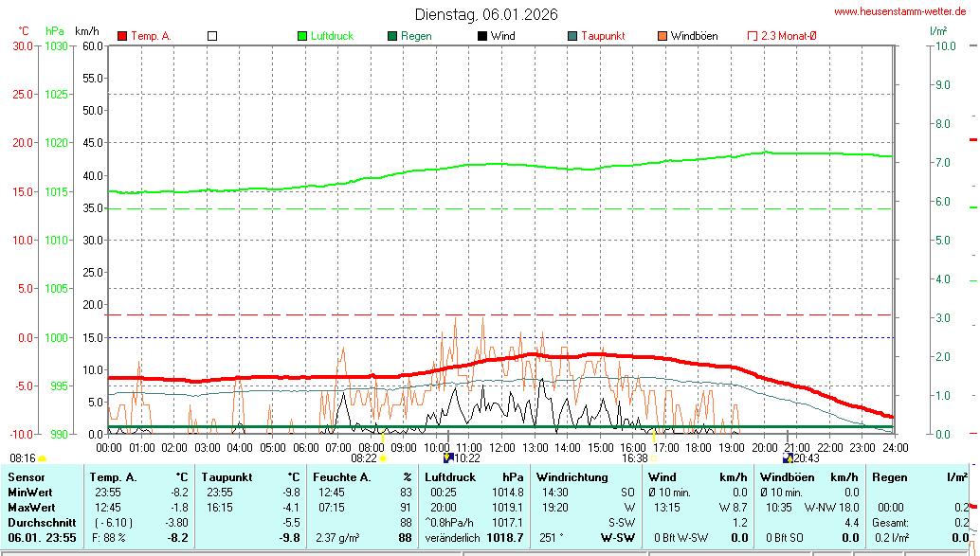The width and height of the screenshot is (980, 556).
Task: Click the empty white legend box
Action: point(212,36)
